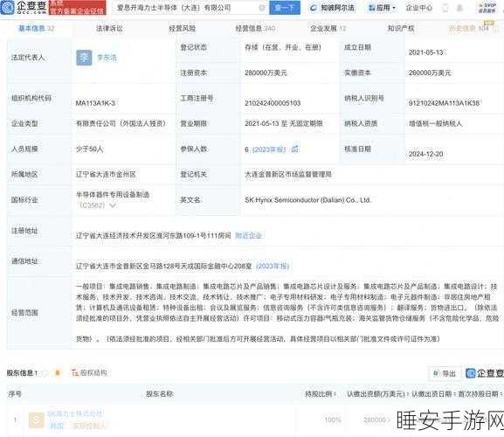Click 核准日期 value 2024-12-20
Screen dimensions: 504x437
426,154
